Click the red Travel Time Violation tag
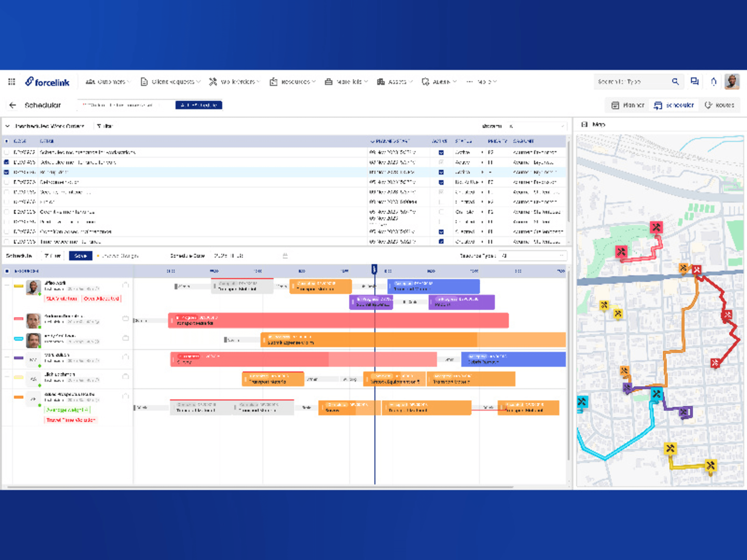Viewport: 747px width, 560px height. coord(71,420)
